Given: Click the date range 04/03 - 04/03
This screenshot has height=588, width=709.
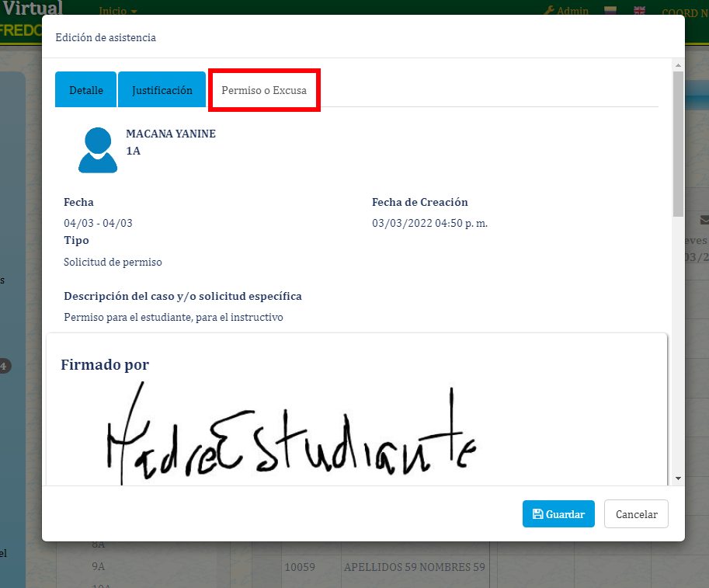Looking at the screenshot, I should (98, 223).
